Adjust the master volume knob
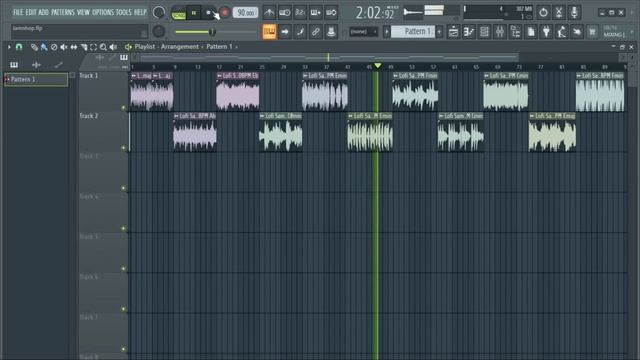 (159, 13)
